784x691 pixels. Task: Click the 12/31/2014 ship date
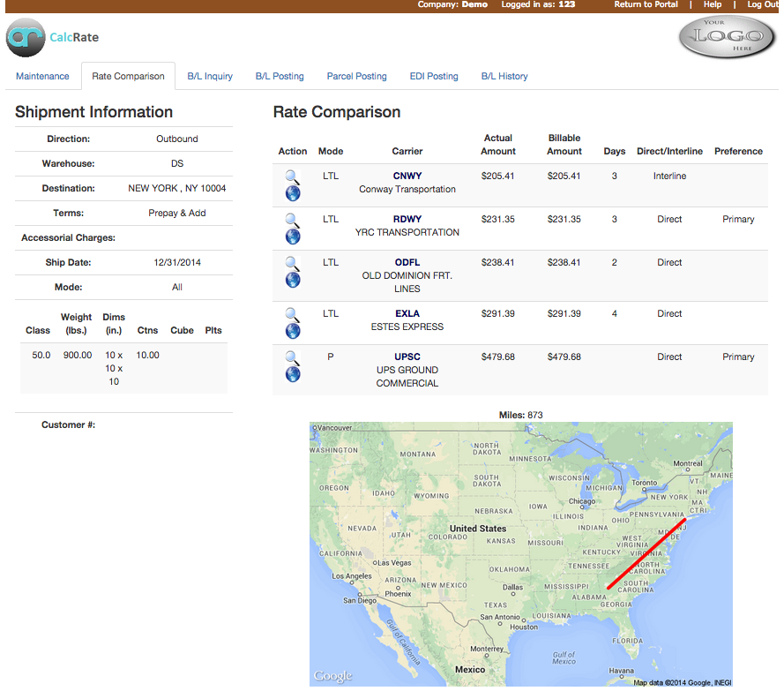(x=177, y=262)
